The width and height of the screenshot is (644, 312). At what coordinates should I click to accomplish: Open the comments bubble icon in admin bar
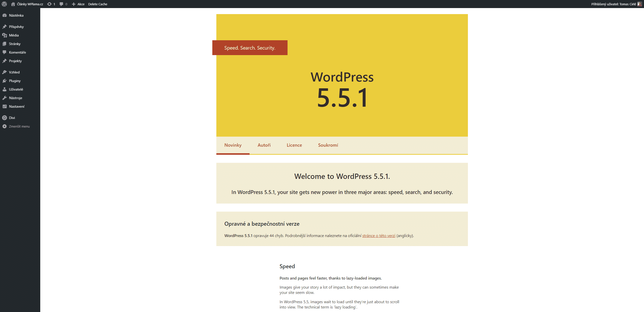(61, 4)
